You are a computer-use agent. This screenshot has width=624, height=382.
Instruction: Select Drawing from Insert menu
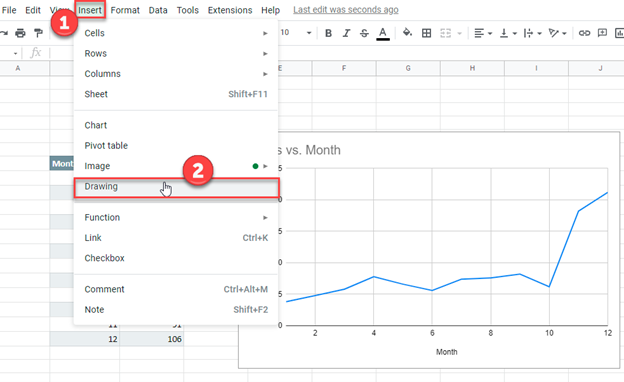(x=176, y=187)
